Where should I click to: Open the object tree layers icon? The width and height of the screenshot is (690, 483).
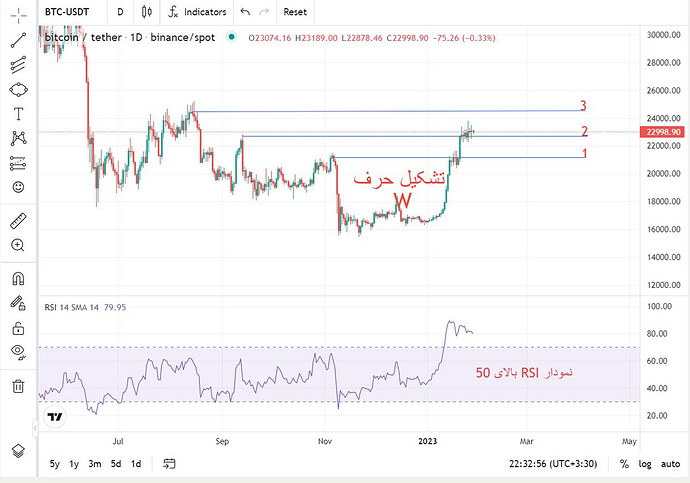(18, 452)
